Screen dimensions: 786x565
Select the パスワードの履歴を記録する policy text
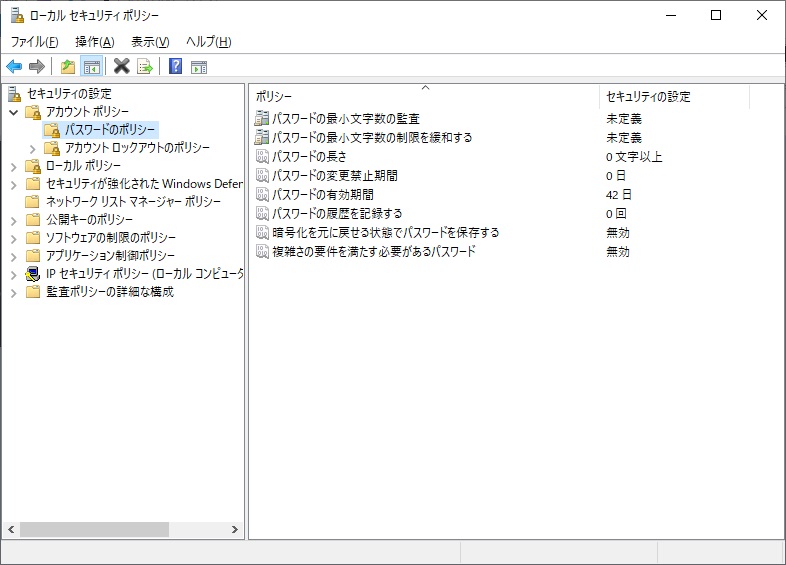pos(337,214)
